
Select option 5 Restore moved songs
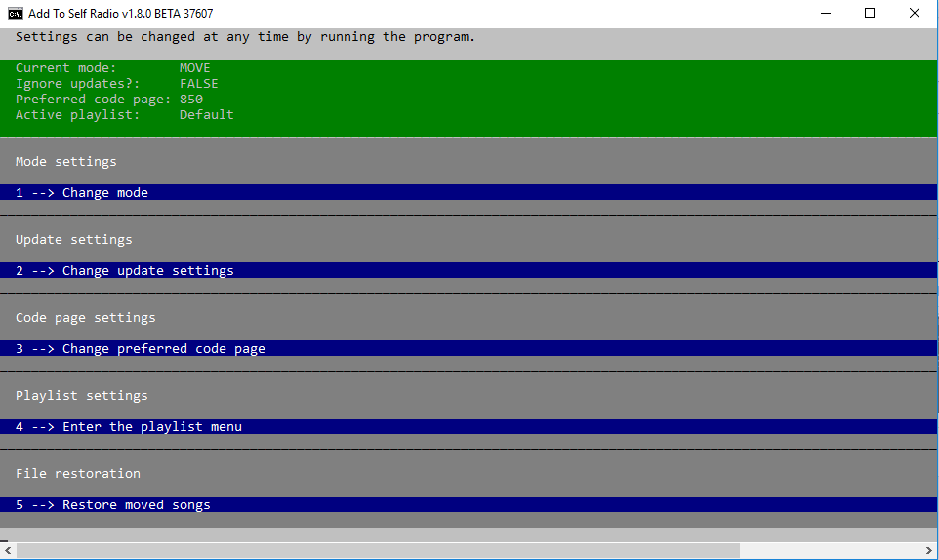[113, 505]
